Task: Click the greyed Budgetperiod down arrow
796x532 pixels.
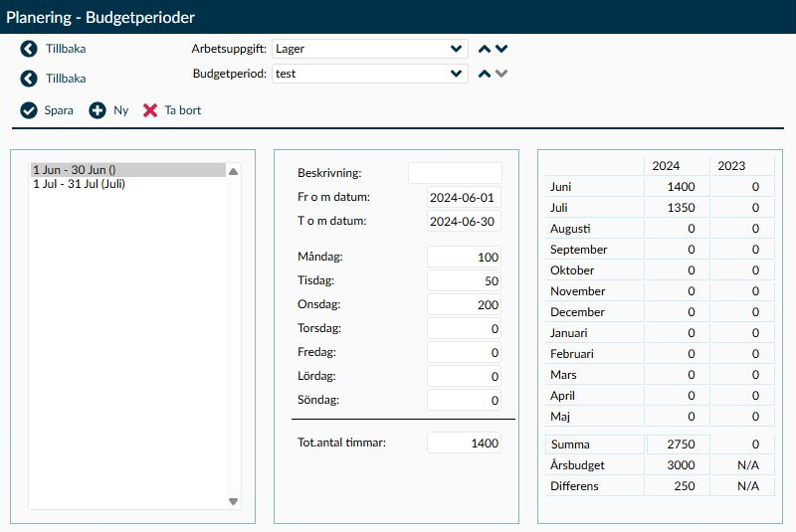Action: pos(501,74)
